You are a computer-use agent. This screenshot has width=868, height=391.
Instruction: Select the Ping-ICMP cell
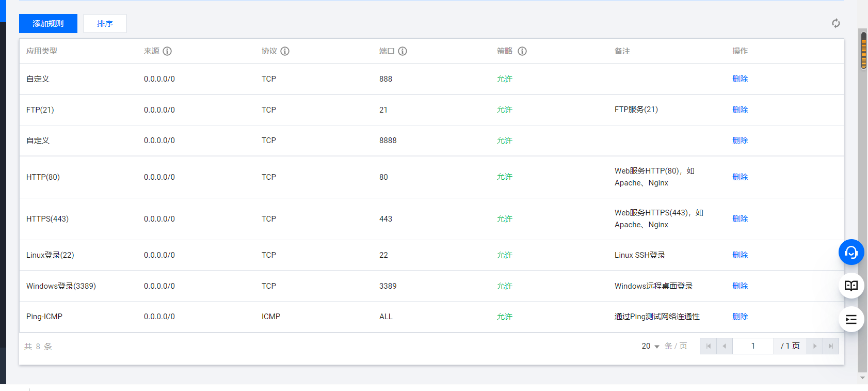(x=44, y=317)
